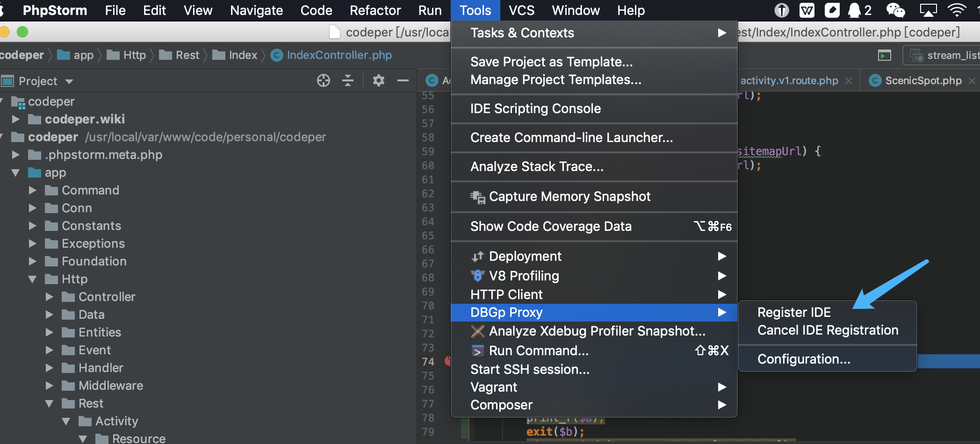The height and width of the screenshot is (444, 980).
Task: Expand the Command folder in project tree
Action: (x=32, y=190)
